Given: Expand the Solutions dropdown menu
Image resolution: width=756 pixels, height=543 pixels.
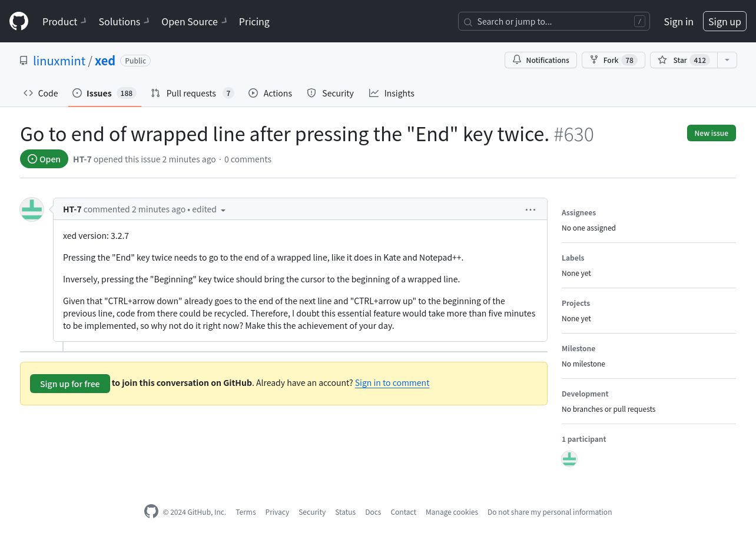Looking at the screenshot, I should (x=124, y=21).
